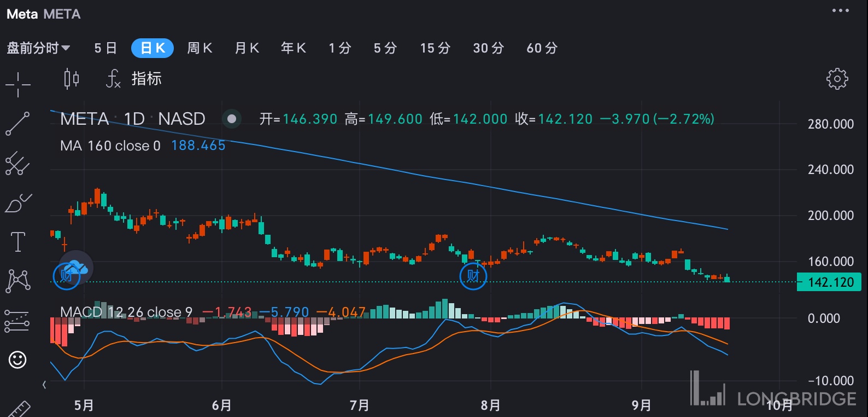
Task: Select the pattern node drawing tool
Action: pyautogui.click(x=18, y=281)
